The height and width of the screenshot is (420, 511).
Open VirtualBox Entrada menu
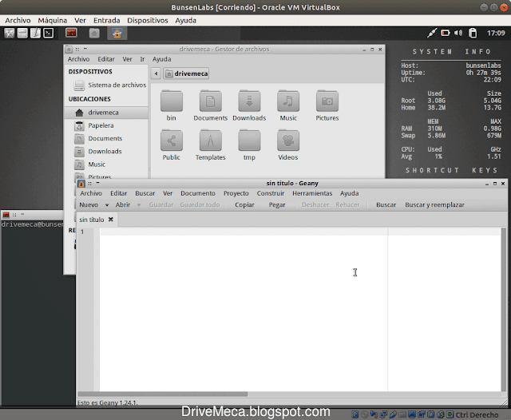click(x=106, y=21)
